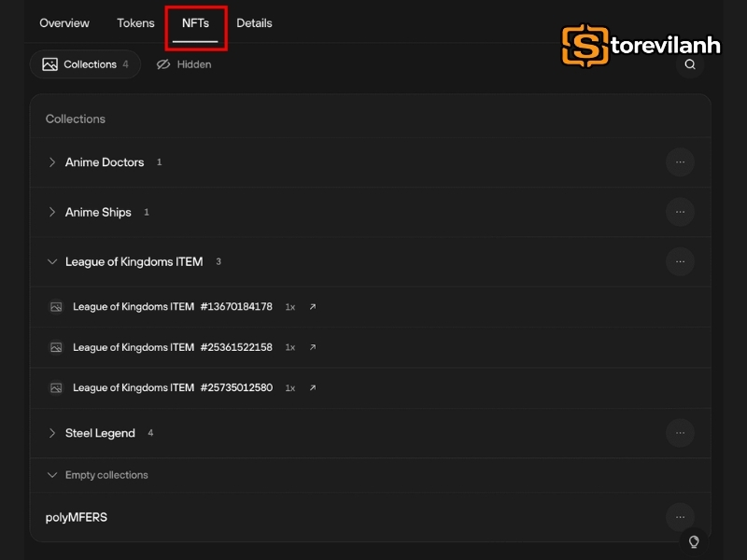
Task: Select League of Kingdoms ITEM #13670184178 text
Action: pos(173,307)
